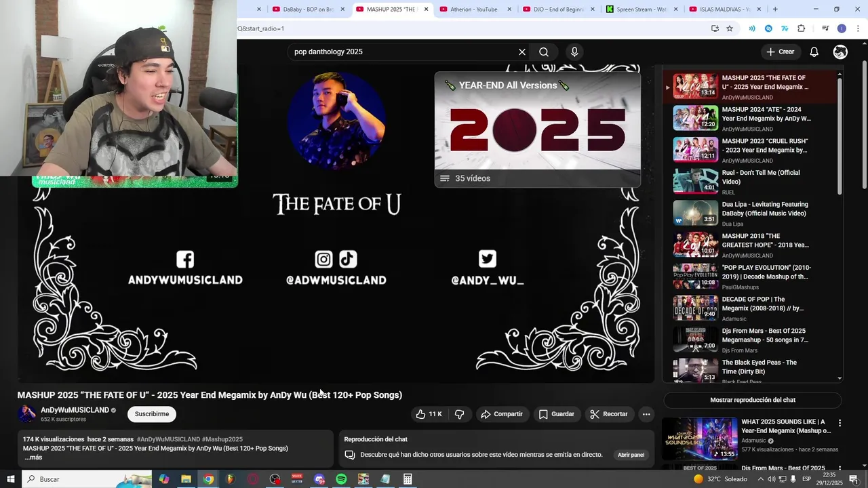Viewport: 868px width, 488px height.
Task: Open Chrome media controls icon
Action: pyautogui.click(x=825, y=28)
